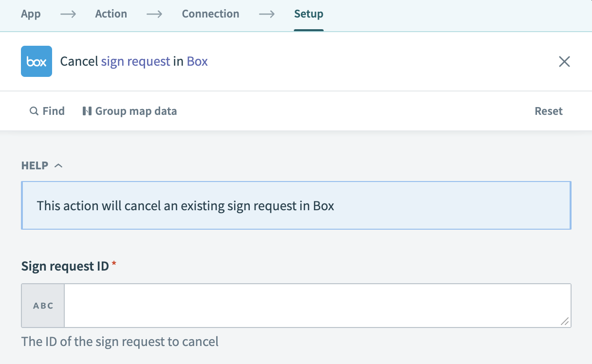Select the Action breadcrumb step
This screenshot has width=592, height=364.
click(x=111, y=14)
